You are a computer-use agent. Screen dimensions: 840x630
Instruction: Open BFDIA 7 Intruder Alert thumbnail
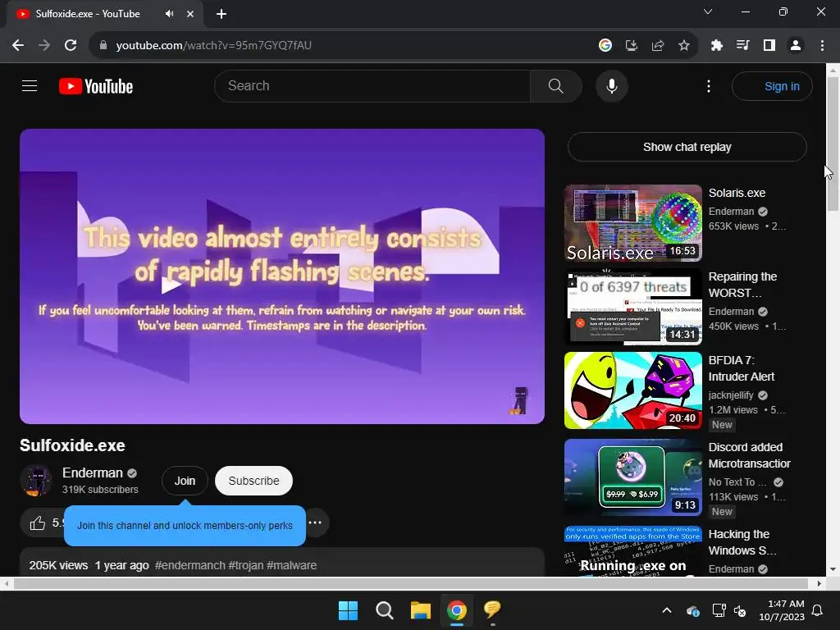click(632, 390)
